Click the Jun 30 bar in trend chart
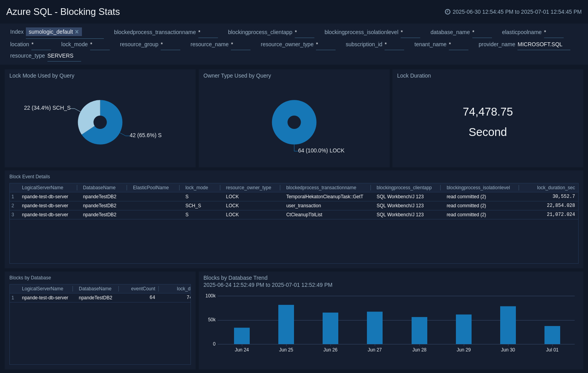This screenshot has width=588, height=373. point(508,325)
